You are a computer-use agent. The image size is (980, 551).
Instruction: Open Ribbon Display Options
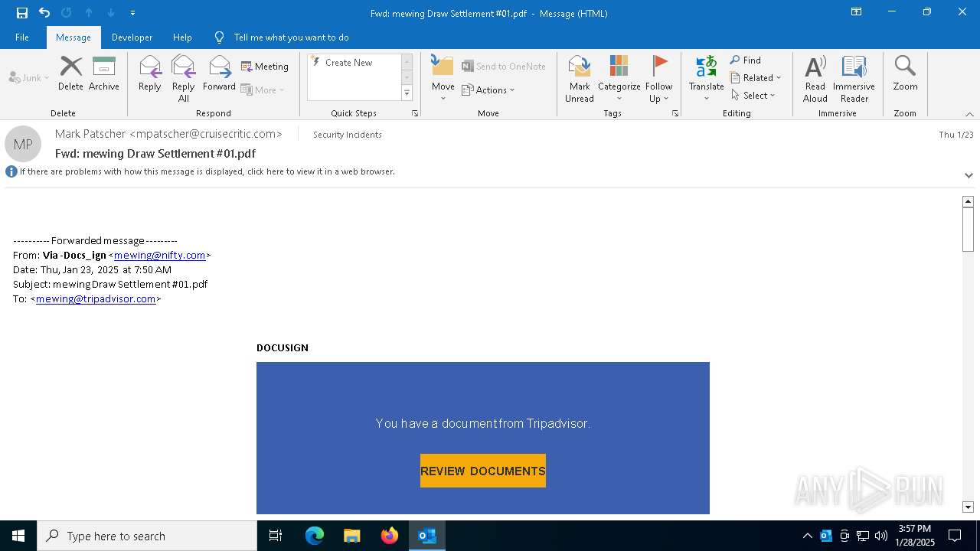click(856, 12)
